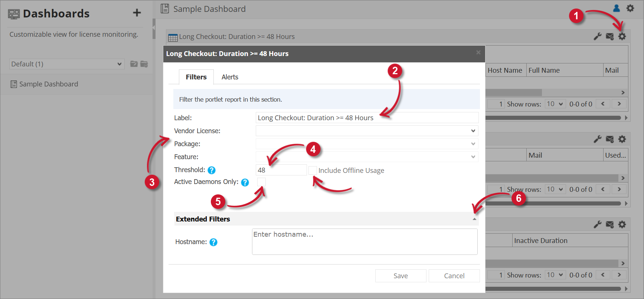
Task: Open the gear settings of Long Checkout portlet
Action: [x=622, y=36]
